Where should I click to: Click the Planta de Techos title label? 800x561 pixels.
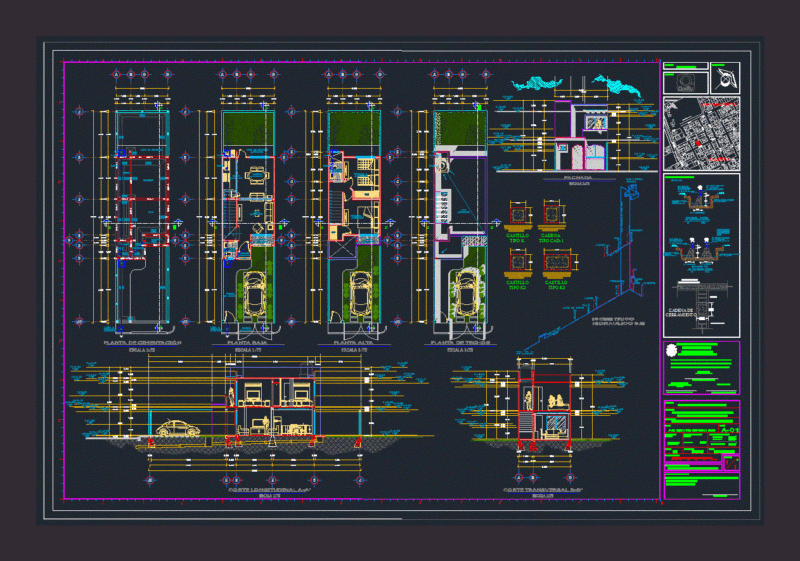(x=460, y=343)
